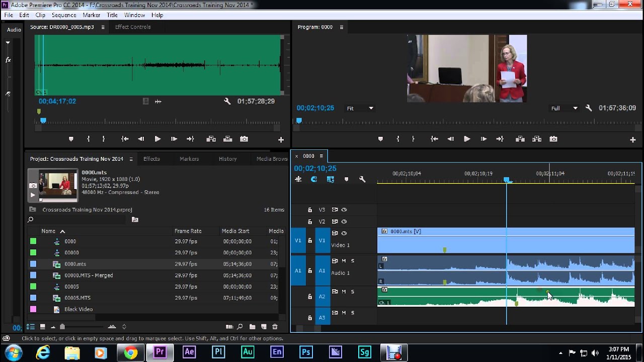Toggle linked selection in timeline

pos(330,179)
